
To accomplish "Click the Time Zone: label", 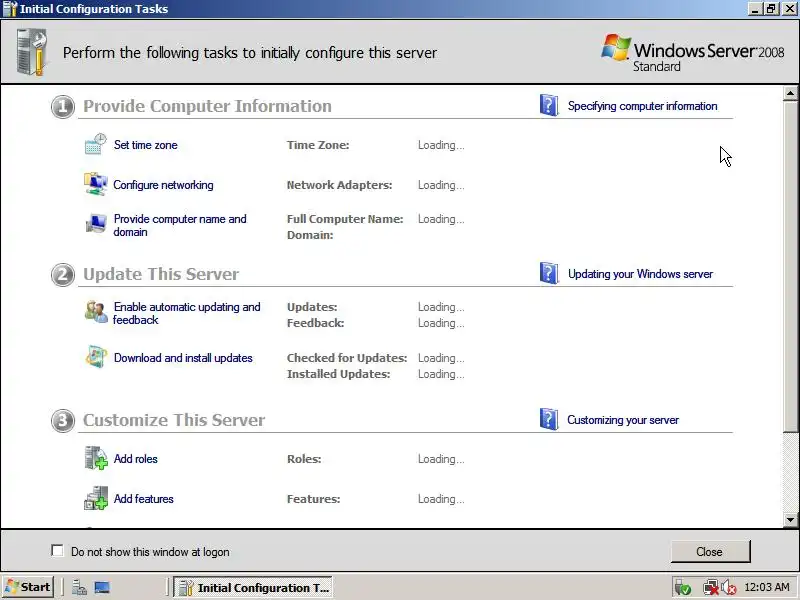I will click(318, 145).
